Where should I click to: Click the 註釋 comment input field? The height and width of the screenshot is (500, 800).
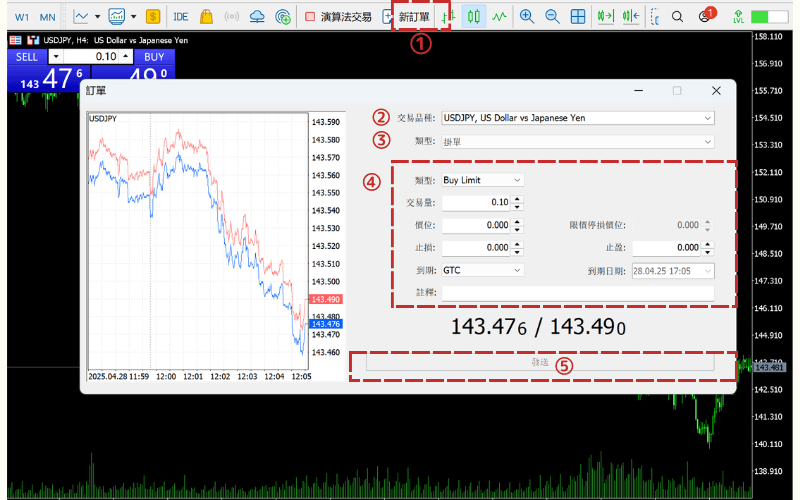point(577,292)
